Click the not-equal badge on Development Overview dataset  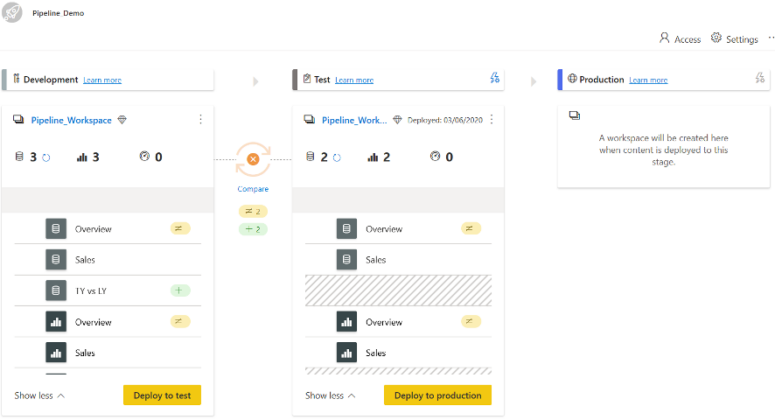coord(180,229)
